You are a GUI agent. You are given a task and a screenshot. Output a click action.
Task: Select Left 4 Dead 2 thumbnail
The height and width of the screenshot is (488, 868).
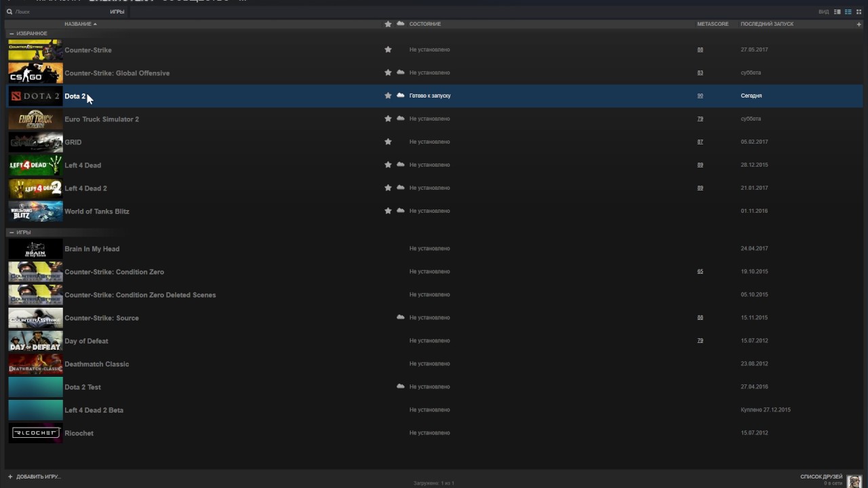pos(35,188)
